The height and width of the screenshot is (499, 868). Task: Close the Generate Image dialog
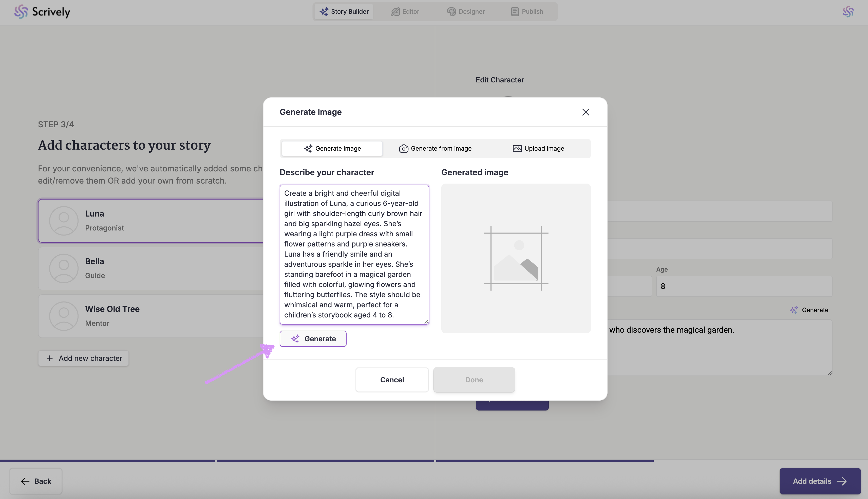(586, 112)
